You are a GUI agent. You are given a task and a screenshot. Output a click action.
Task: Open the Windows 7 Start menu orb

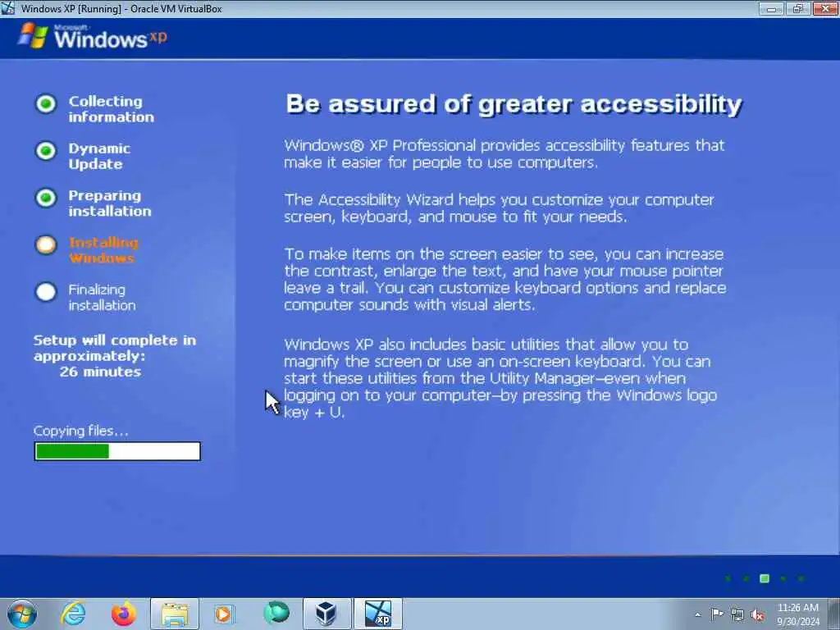tap(22, 614)
